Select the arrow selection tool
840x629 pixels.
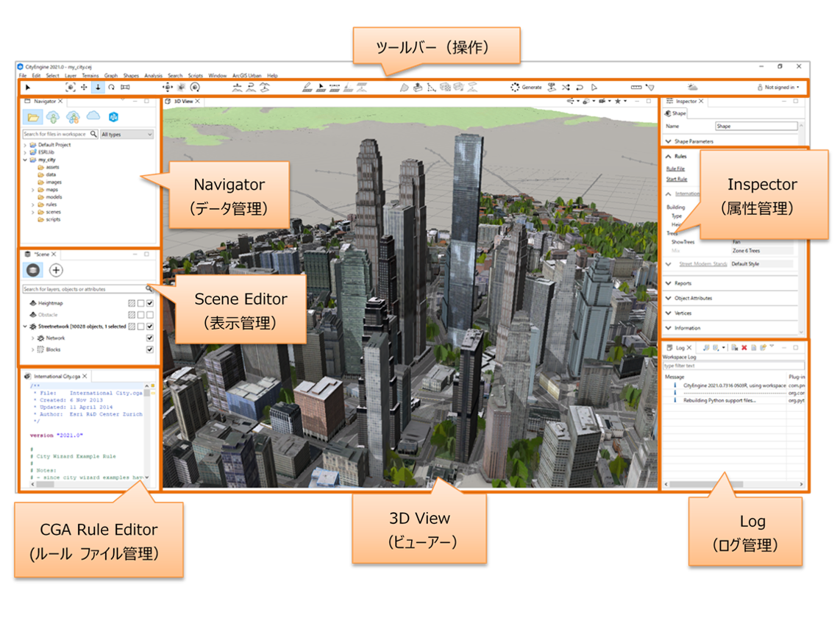pos(28,87)
